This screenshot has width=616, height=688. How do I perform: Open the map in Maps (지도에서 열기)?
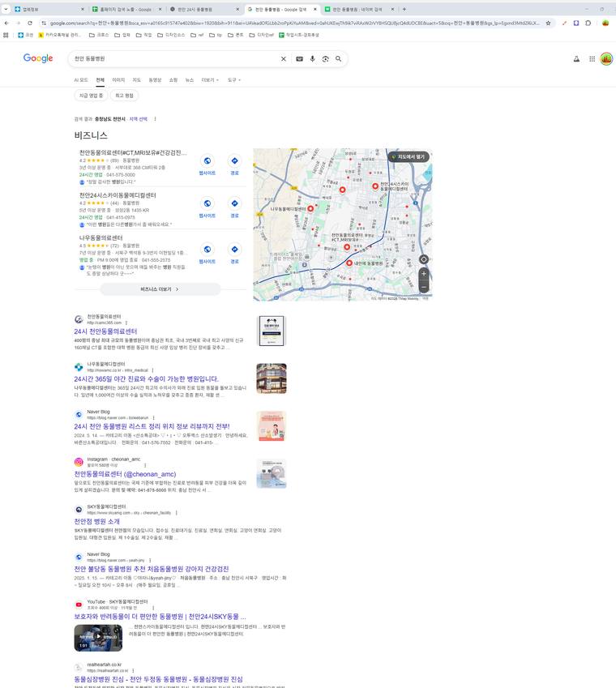coord(409,156)
